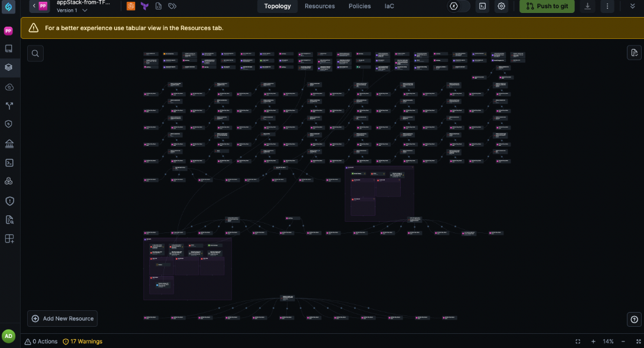Open terminal console button in top bar

482,6
